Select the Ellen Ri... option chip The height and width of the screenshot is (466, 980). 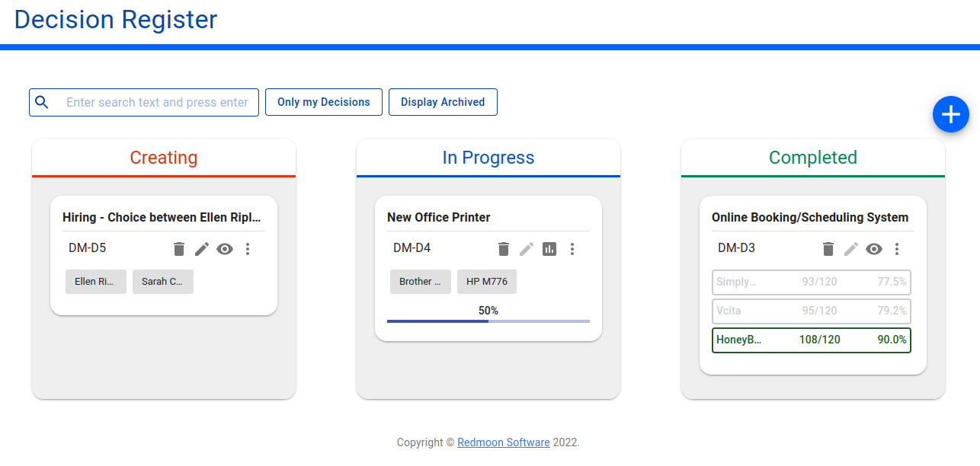coord(96,282)
